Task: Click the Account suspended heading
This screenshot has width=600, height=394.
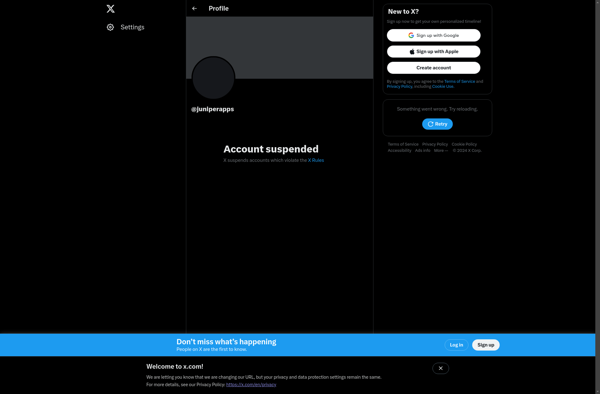Action: pos(271,149)
